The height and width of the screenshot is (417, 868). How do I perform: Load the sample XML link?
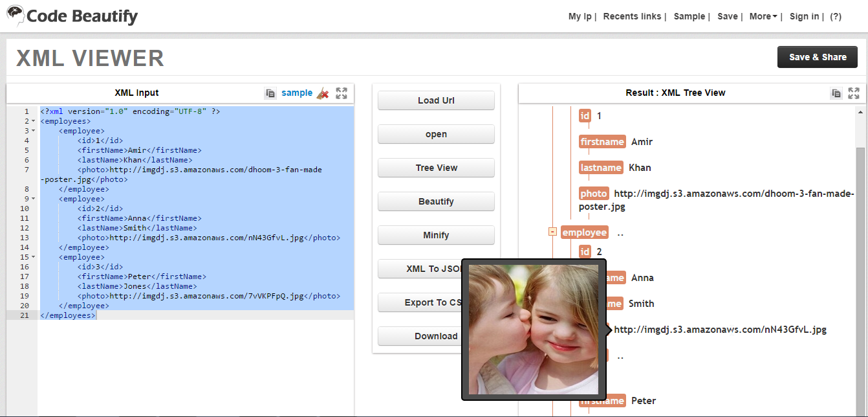pos(297,93)
